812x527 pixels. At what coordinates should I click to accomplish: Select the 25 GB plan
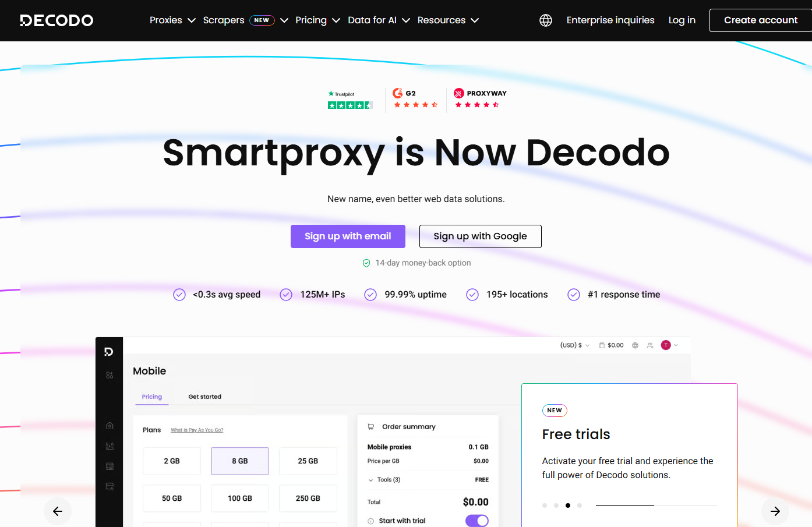coord(308,461)
